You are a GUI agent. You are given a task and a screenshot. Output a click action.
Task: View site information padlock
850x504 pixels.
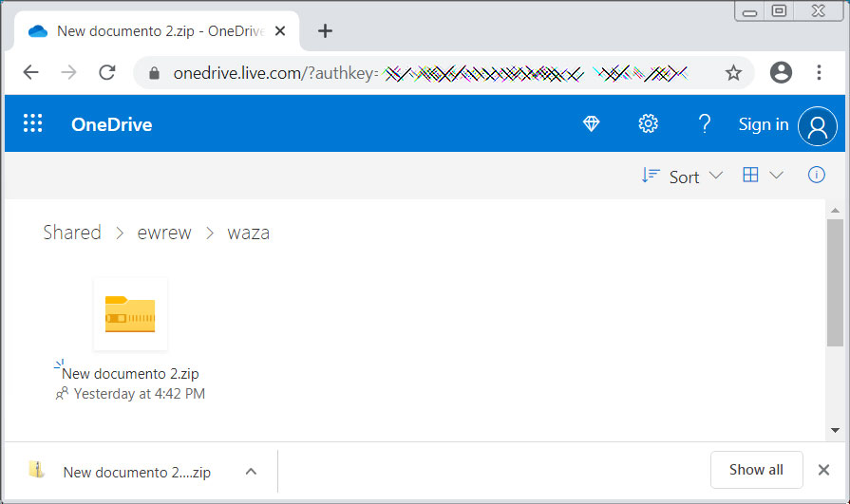point(155,73)
